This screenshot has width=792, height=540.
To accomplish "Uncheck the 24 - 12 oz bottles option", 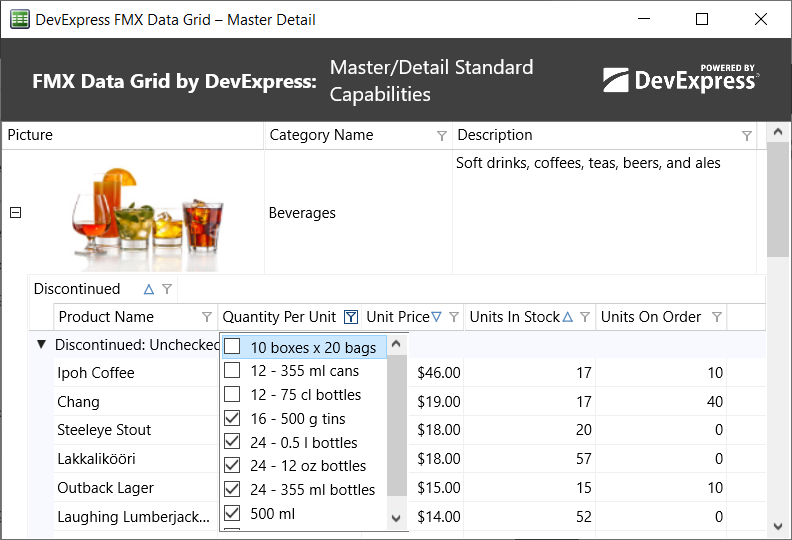I will [x=232, y=465].
